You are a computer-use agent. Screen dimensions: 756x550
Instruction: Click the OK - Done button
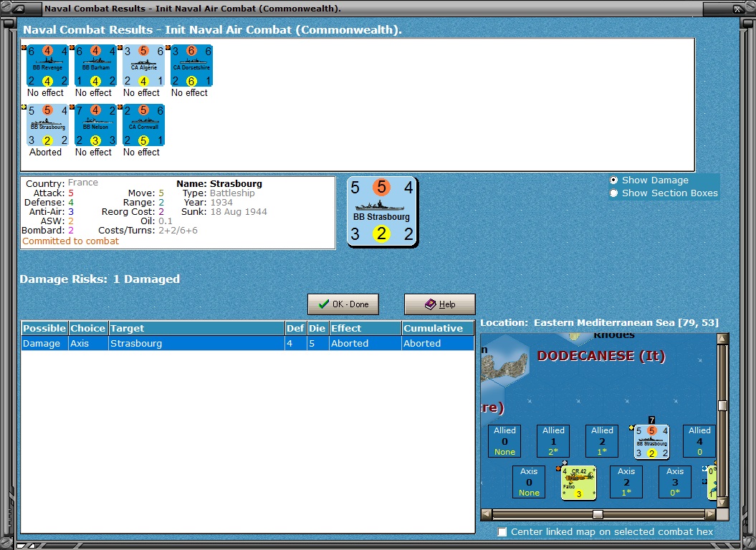point(343,304)
